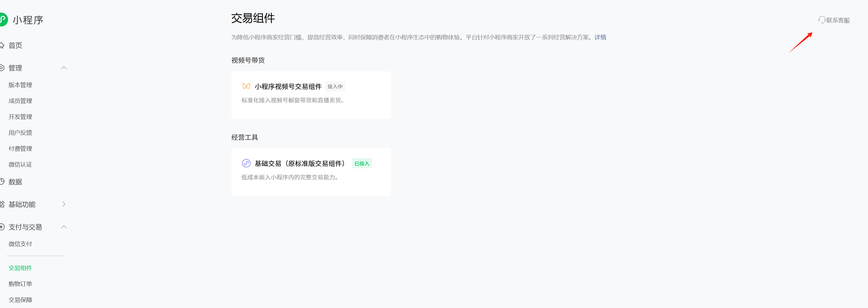Image resolution: width=868 pixels, height=308 pixels.
Task: Click the Mini Program logo icon
Action: [x=3, y=20]
